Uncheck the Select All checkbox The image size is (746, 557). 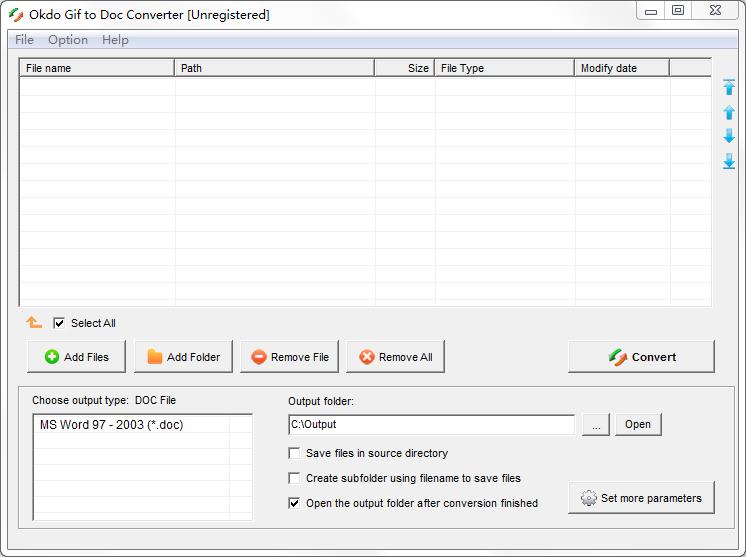click(x=59, y=323)
